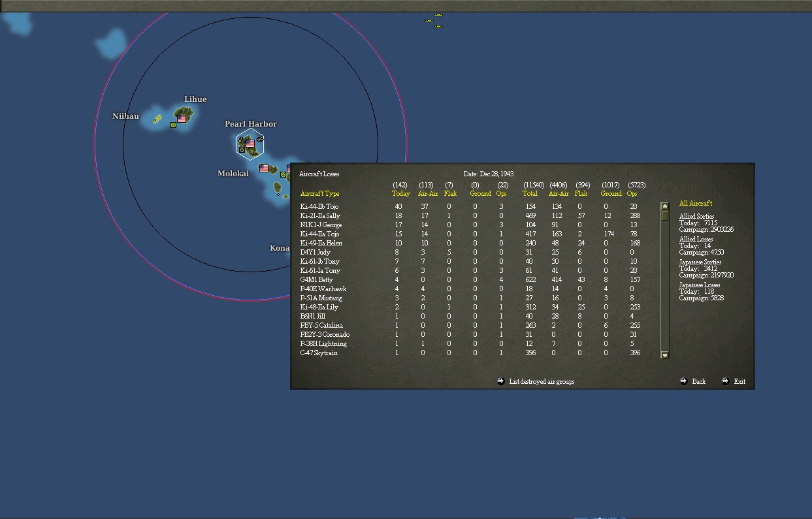Click the small dot marker on Niihau island
The image size is (812, 519).
click(x=155, y=120)
